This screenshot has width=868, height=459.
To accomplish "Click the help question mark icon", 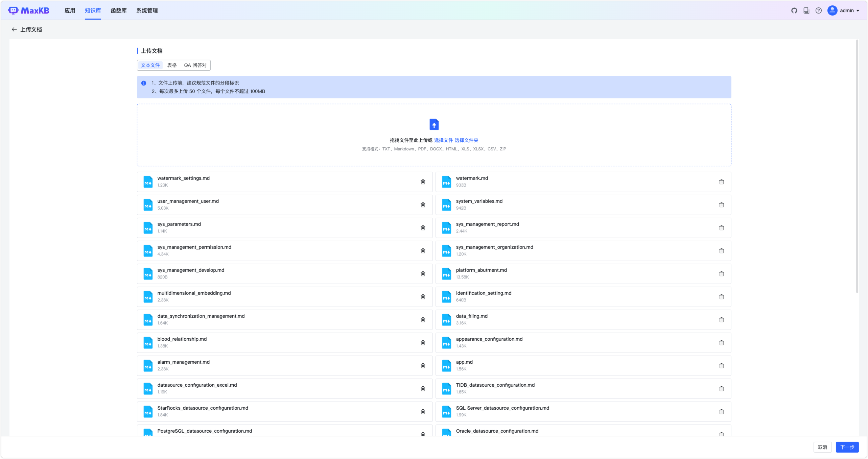I will [819, 10].
